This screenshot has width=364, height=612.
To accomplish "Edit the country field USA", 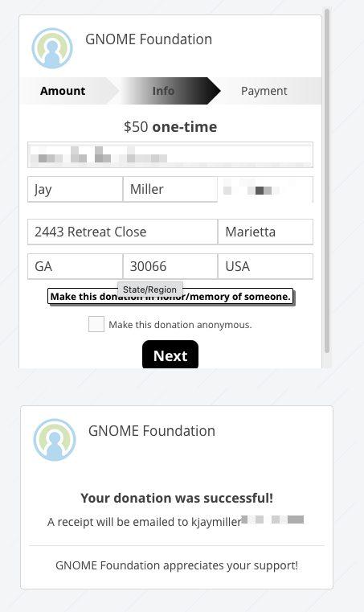I will (265, 266).
